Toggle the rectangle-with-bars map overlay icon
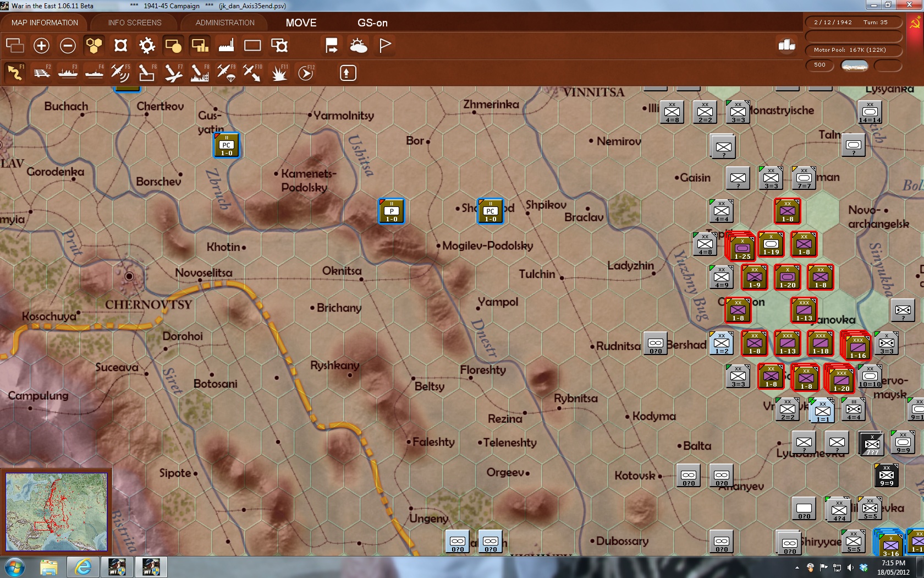The height and width of the screenshot is (578, 924). coord(200,46)
